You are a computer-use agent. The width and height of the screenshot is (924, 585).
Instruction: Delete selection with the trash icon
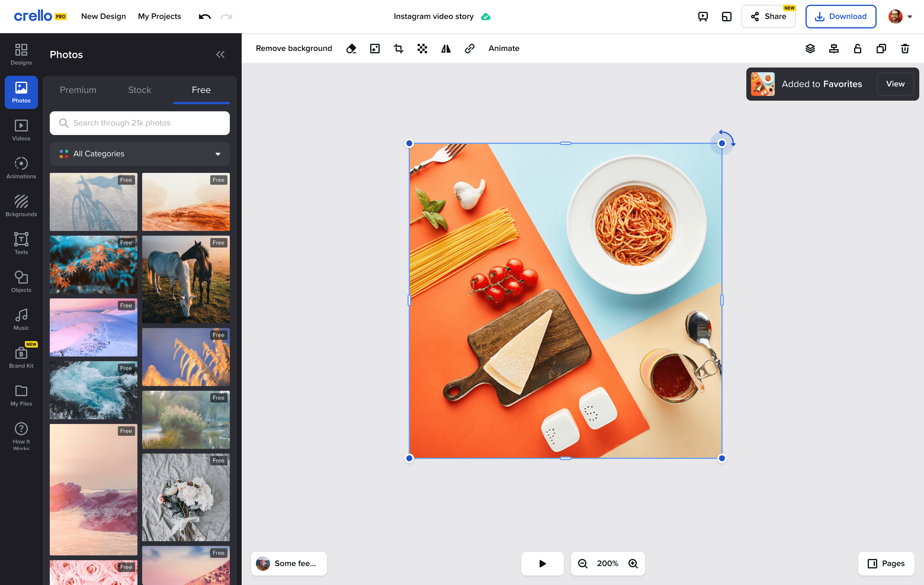pos(905,49)
